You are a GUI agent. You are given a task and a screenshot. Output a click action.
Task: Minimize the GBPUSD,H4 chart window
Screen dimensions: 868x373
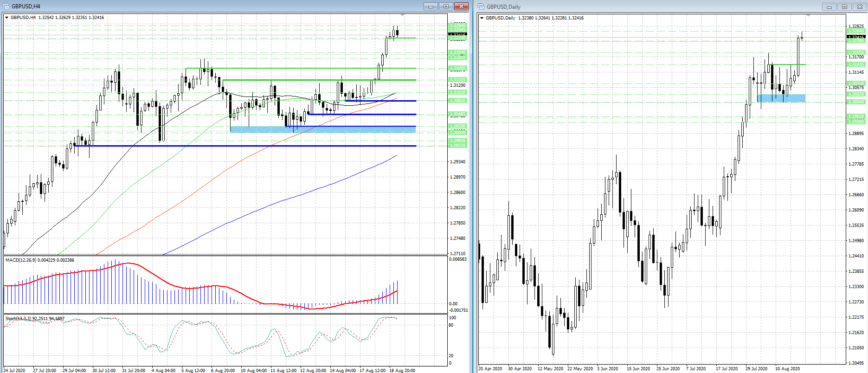point(430,6)
